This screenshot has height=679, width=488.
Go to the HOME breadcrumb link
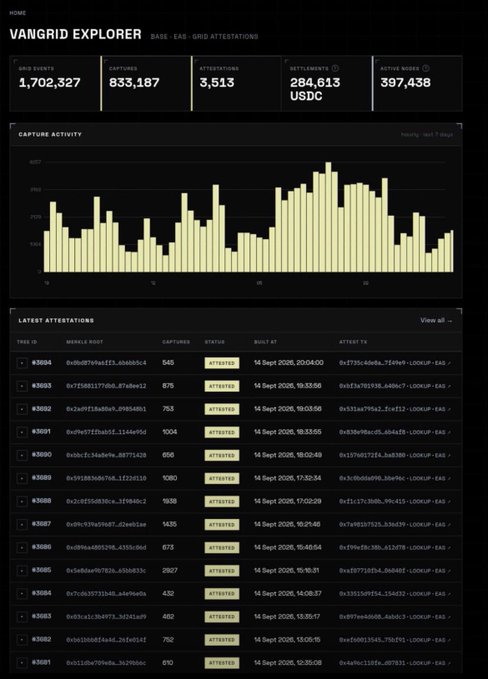point(18,13)
